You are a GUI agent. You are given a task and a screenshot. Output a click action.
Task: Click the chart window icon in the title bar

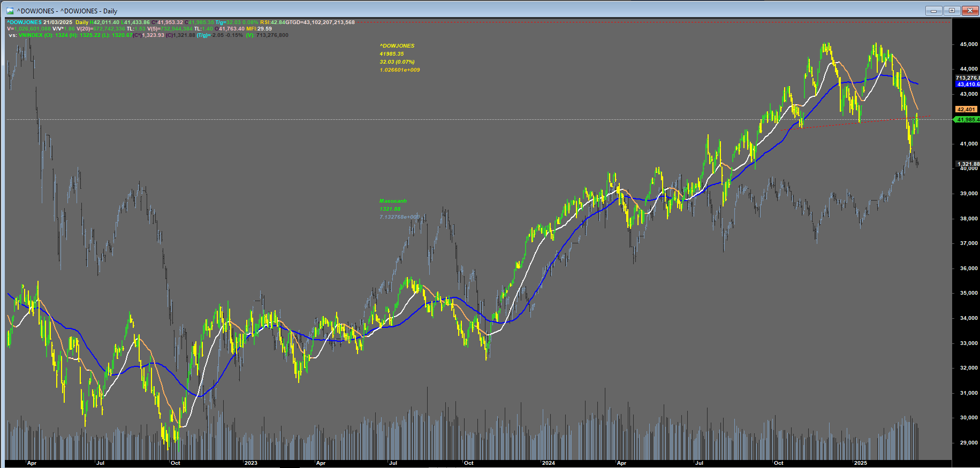point(10,11)
